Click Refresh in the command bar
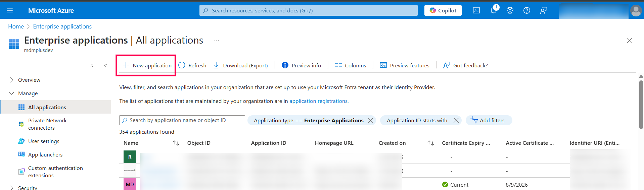This screenshot has height=190, width=644. tap(192, 65)
